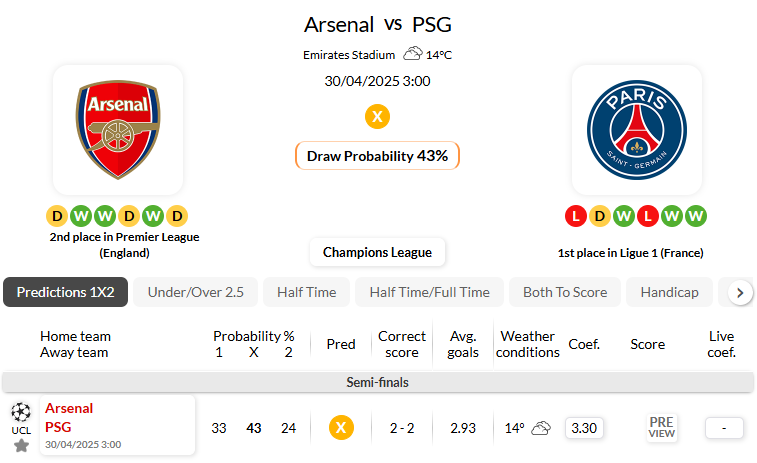Click the yellow X prediction badge in table row

point(341,428)
